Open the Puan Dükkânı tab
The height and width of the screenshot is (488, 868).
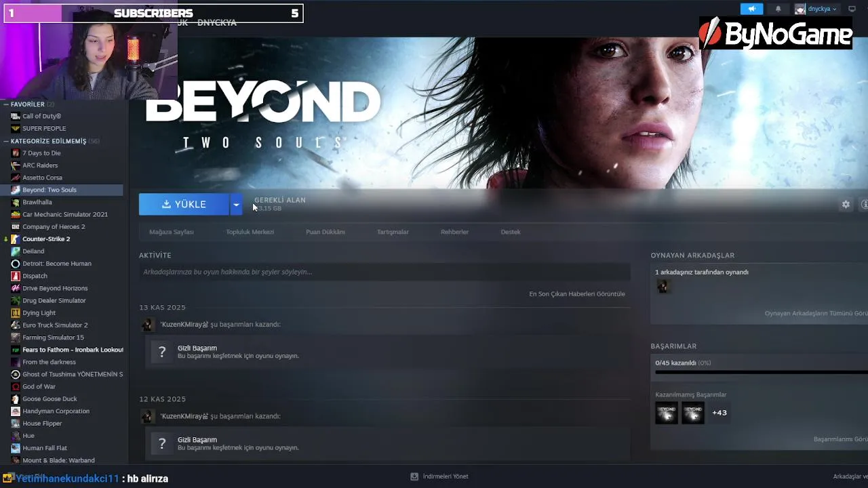coord(325,232)
